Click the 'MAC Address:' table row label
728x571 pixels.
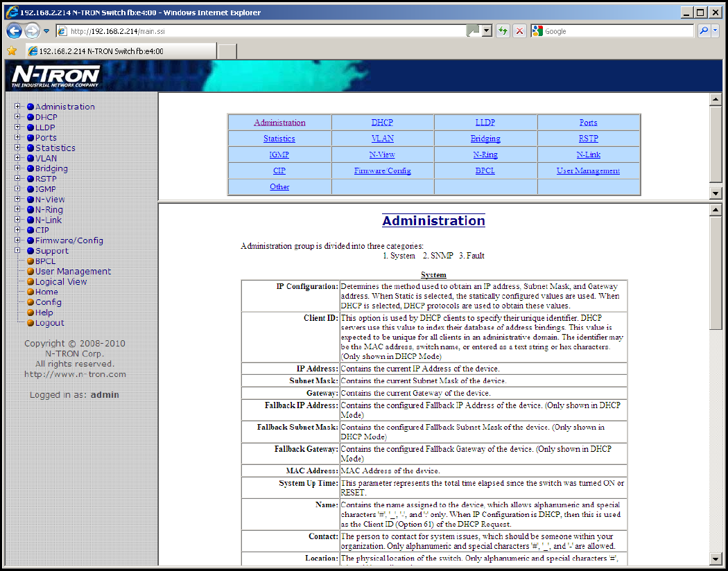tap(311, 471)
